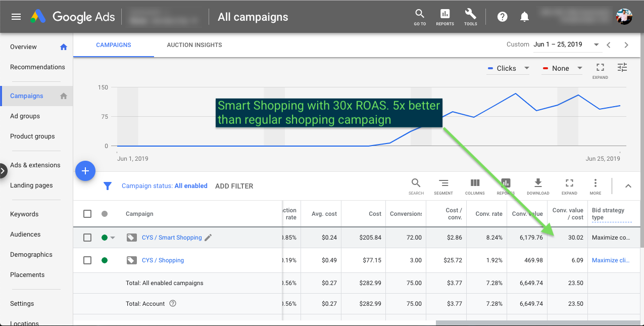Click the blue plus new campaign button
Image resolution: width=644 pixels, height=326 pixels.
point(85,171)
